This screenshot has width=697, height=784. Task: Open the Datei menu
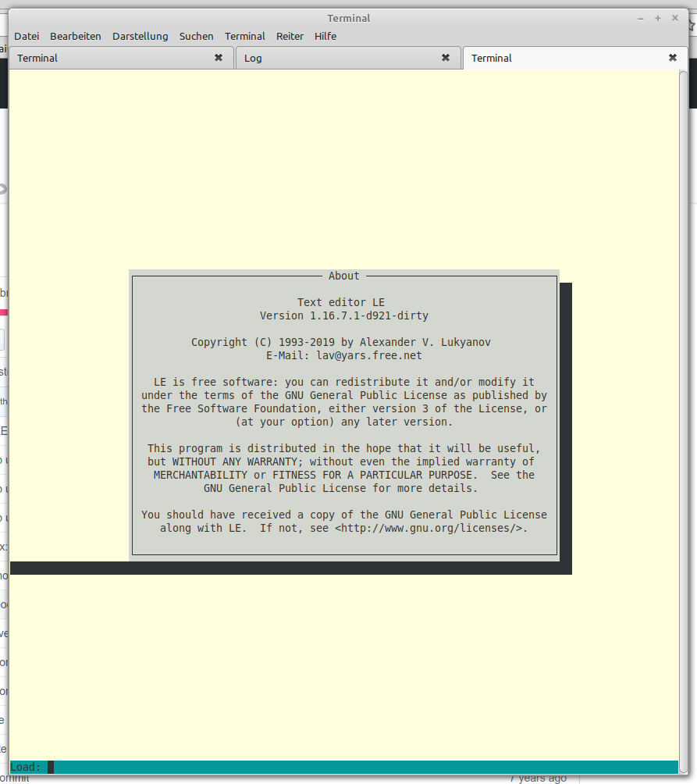click(x=27, y=36)
